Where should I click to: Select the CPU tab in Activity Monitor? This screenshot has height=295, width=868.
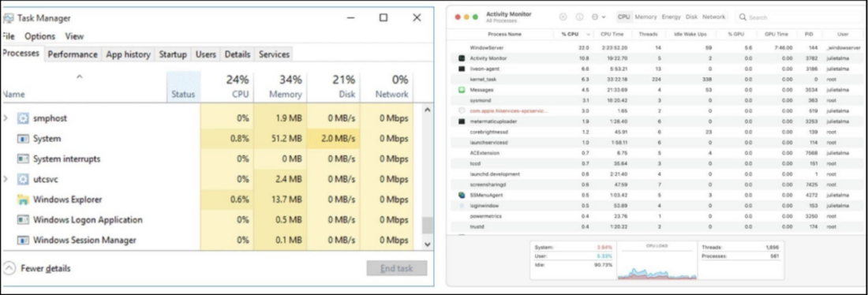624,17
